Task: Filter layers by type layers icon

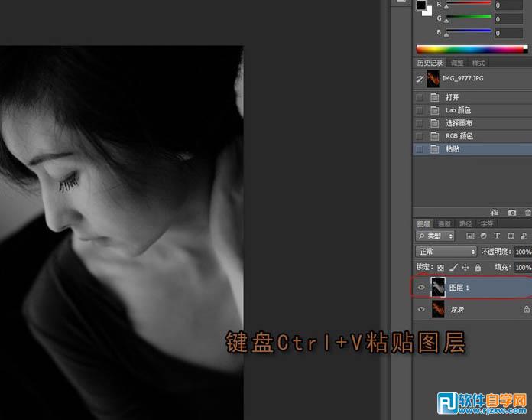Action: point(497,236)
